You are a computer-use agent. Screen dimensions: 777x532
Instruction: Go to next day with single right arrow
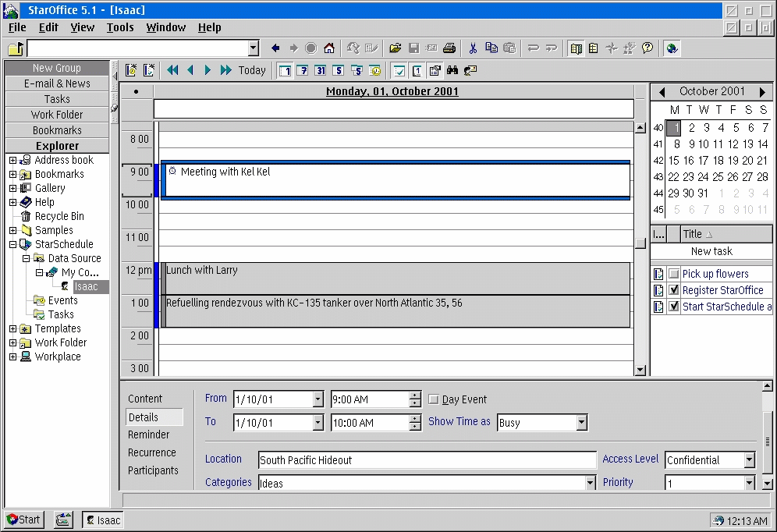[x=208, y=70]
